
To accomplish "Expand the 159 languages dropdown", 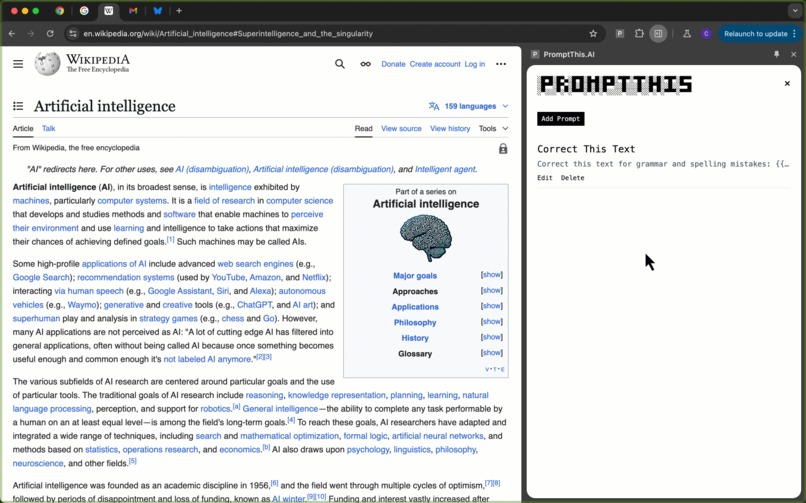I will coord(468,106).
